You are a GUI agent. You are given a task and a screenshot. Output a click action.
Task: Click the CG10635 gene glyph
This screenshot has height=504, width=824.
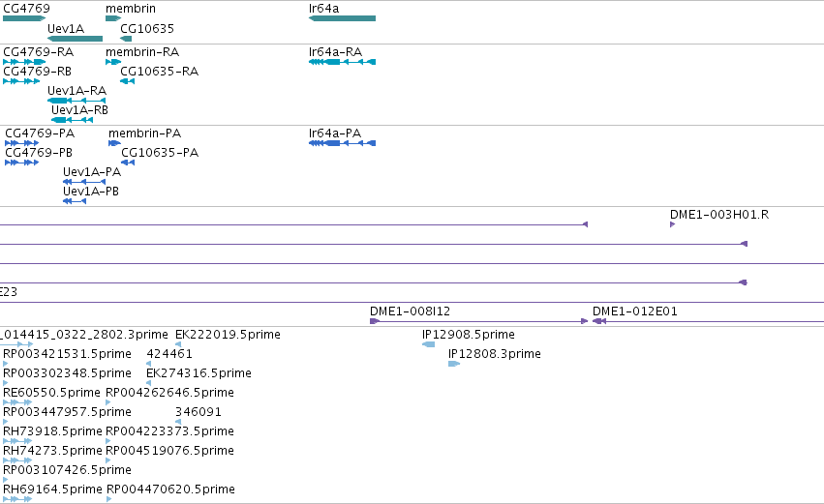(x=126, y=39)
